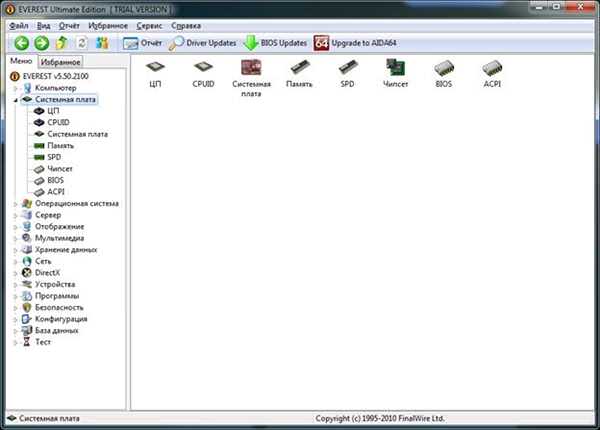
Task: Click the green Back arrow button
Action: 21,43
